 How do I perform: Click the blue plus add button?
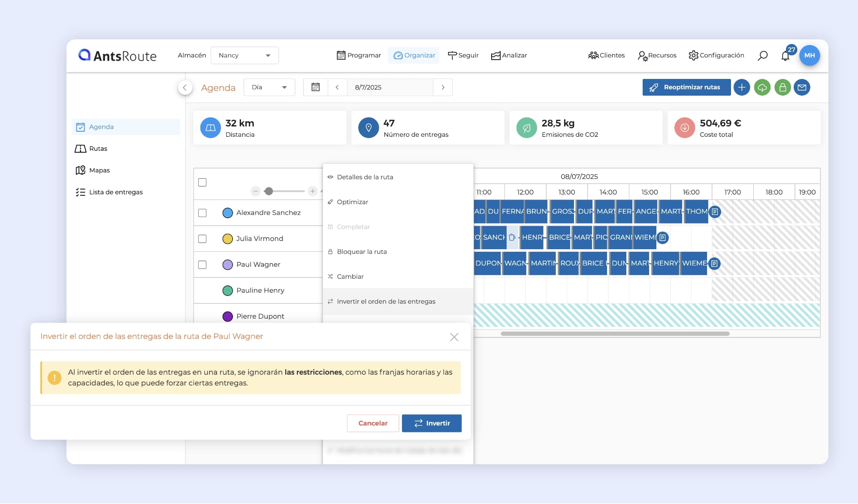(741, 88)
